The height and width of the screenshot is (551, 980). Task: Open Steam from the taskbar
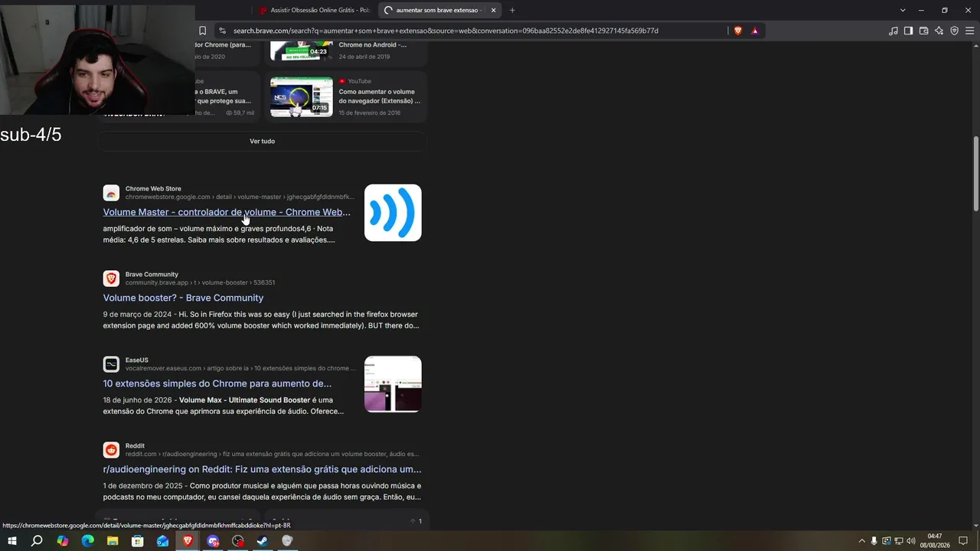click(x=262, y=541)
